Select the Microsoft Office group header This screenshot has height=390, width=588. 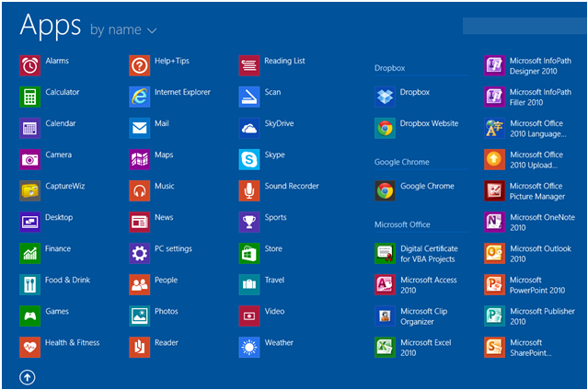tap(402, 224)
